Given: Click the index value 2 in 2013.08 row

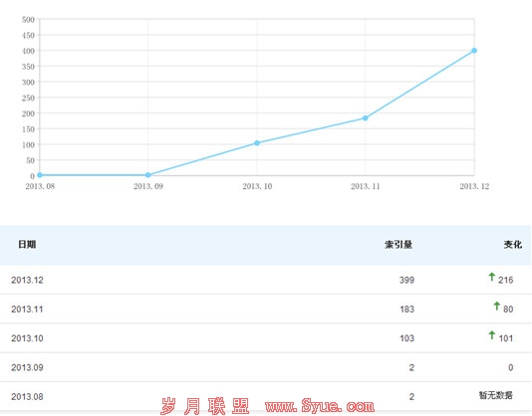Looking at the screenshot, I should click(x=411, y=397).
